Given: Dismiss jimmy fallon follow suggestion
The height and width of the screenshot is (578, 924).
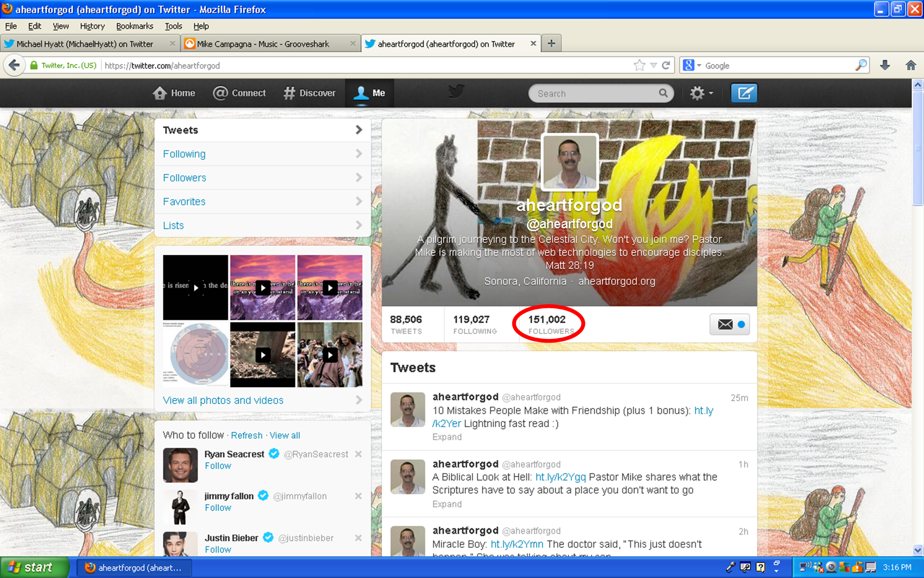Looking at the screenshot, I should point(358,496).
